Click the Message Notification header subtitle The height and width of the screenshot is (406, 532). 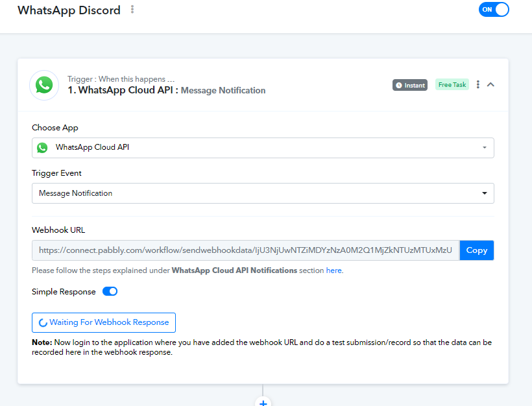(x=223, y=90)
